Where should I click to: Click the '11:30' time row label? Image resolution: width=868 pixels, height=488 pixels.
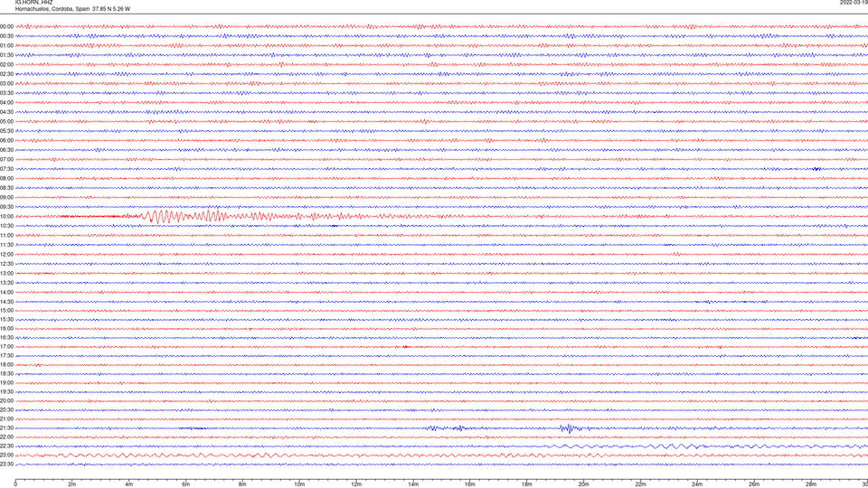(6, 245)
